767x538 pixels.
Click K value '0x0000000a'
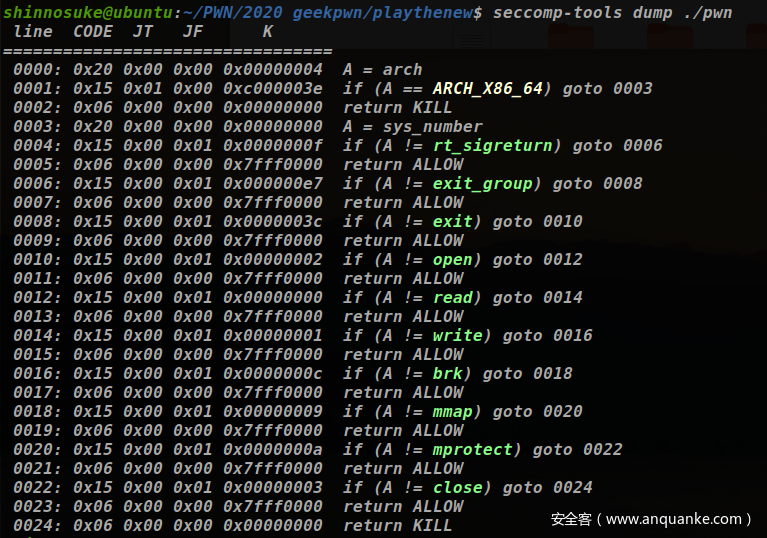pyautogui.click(x=272, y=450)
